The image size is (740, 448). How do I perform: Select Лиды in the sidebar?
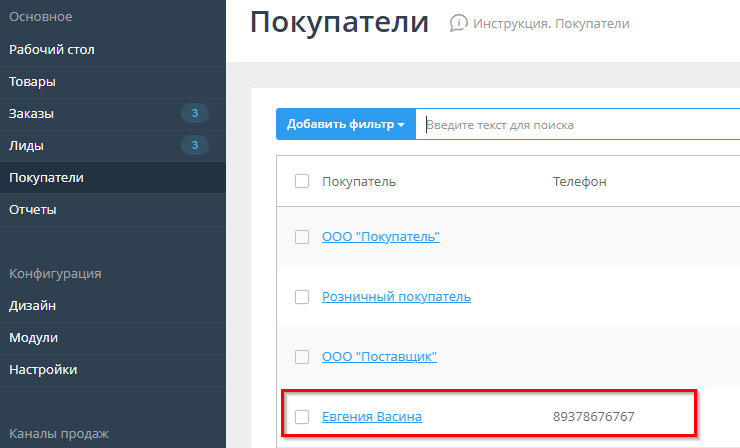(x=27, y=146)
